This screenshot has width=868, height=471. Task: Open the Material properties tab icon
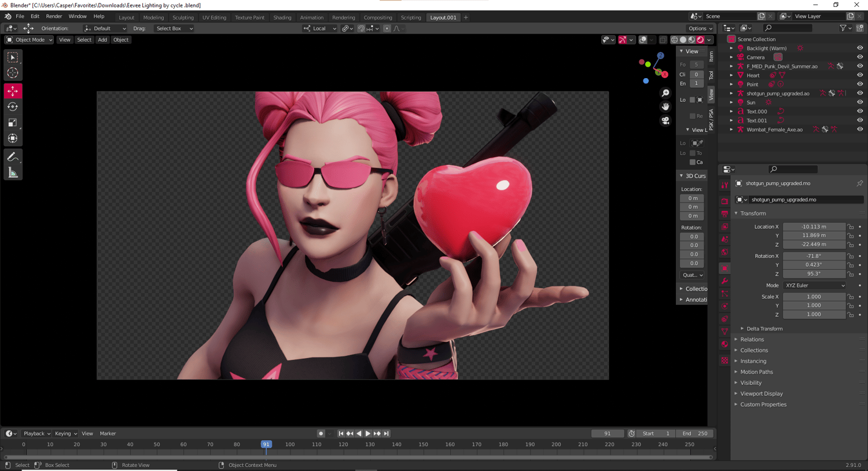click(x=724, y=344)
